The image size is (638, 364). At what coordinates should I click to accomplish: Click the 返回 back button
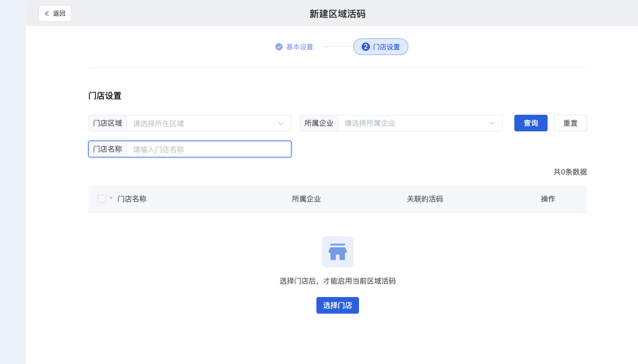55,14
